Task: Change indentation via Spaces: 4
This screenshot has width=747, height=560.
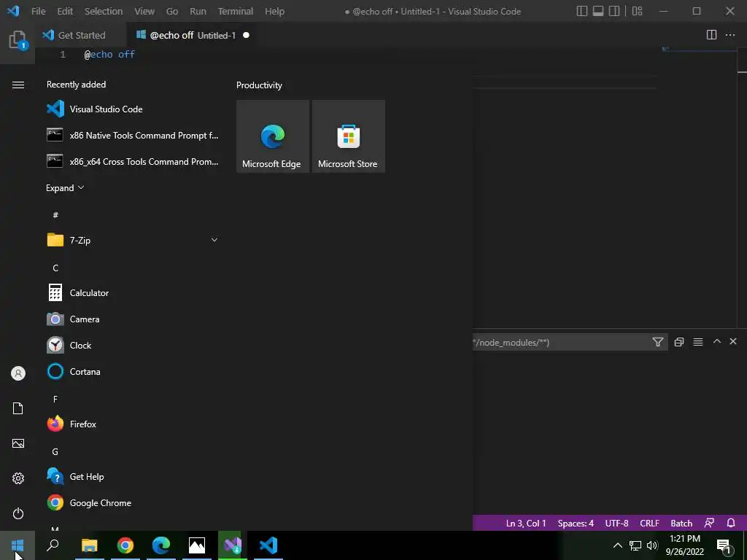Action: pyautogui.click(x=576, y=524)
